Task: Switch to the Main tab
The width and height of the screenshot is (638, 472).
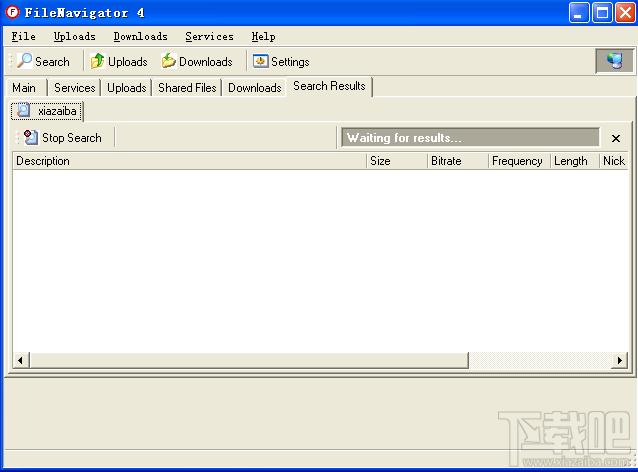Action: coord(24,87)
